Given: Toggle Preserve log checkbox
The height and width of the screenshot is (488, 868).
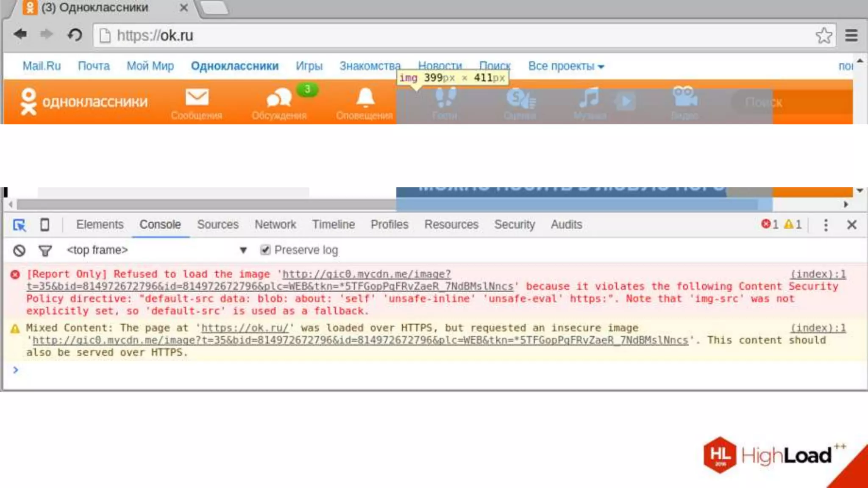Looking at the screenshot, I should pos(265,250).
